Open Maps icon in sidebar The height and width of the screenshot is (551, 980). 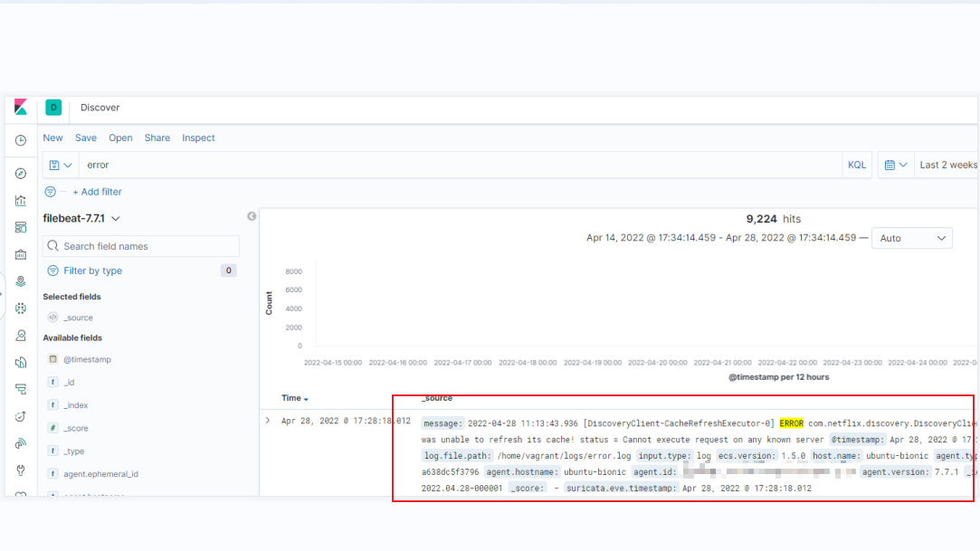coord(21,281)
